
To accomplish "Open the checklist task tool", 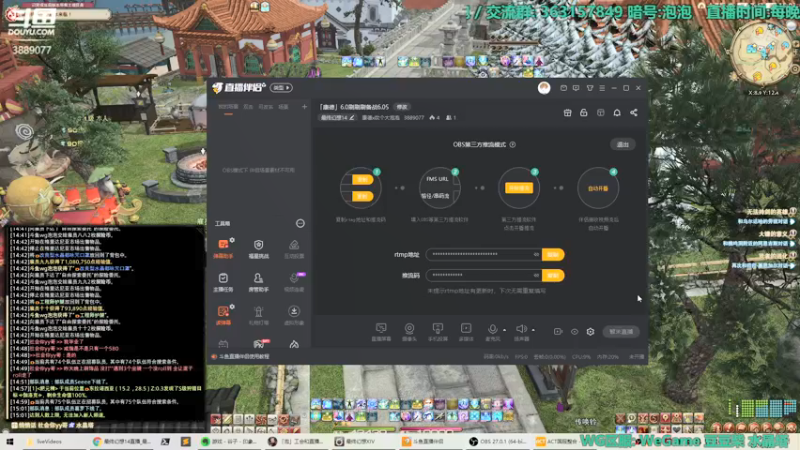I will (223, 282).
